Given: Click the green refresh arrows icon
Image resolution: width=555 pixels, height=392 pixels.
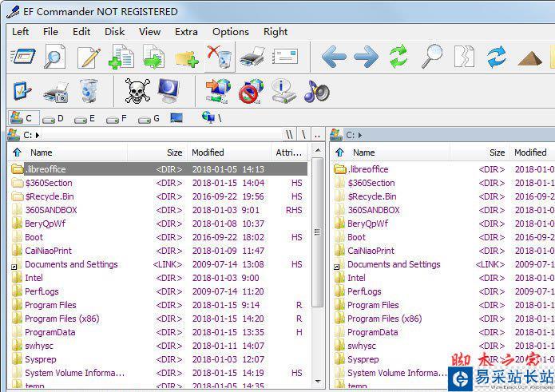Looking at the screenshot, I should pyautogui.click(x=398, y=57).
